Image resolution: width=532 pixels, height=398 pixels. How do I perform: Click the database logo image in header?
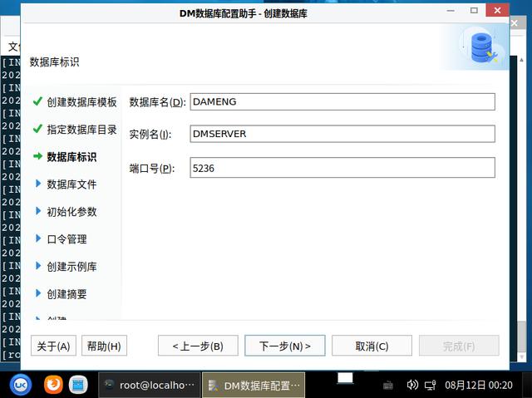click(x=482, y=47)
